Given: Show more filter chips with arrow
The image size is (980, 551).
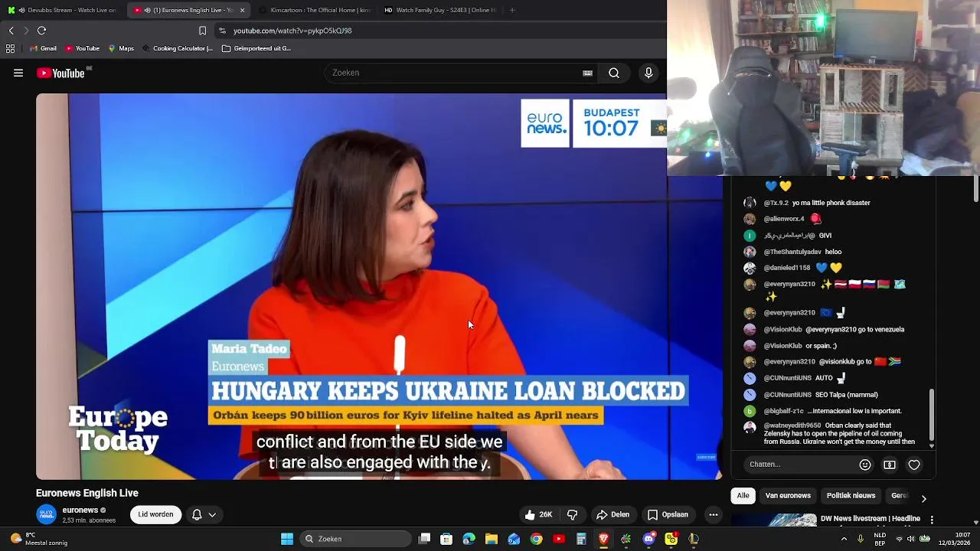Looking at the screenshot, I should [923, 498].
